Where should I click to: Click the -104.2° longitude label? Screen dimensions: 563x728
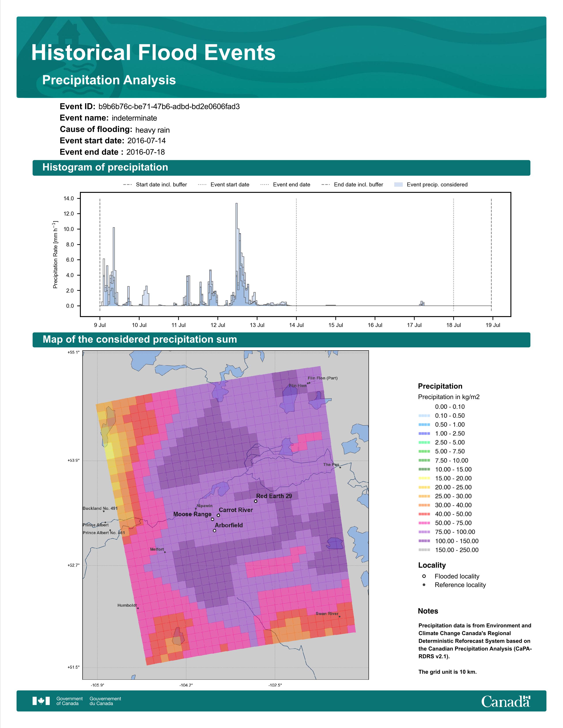click(186, 685)
